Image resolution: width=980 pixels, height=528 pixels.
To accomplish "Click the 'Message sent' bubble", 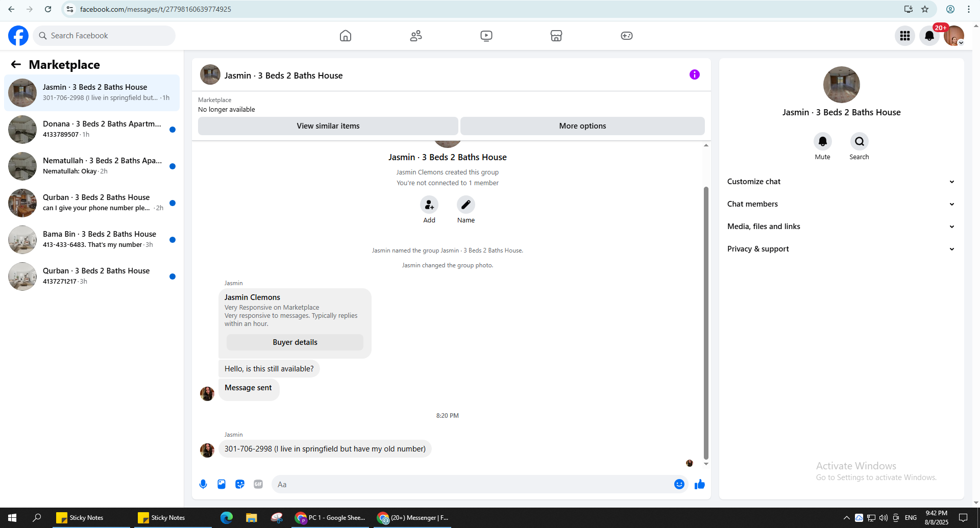I will click(249, 390).
